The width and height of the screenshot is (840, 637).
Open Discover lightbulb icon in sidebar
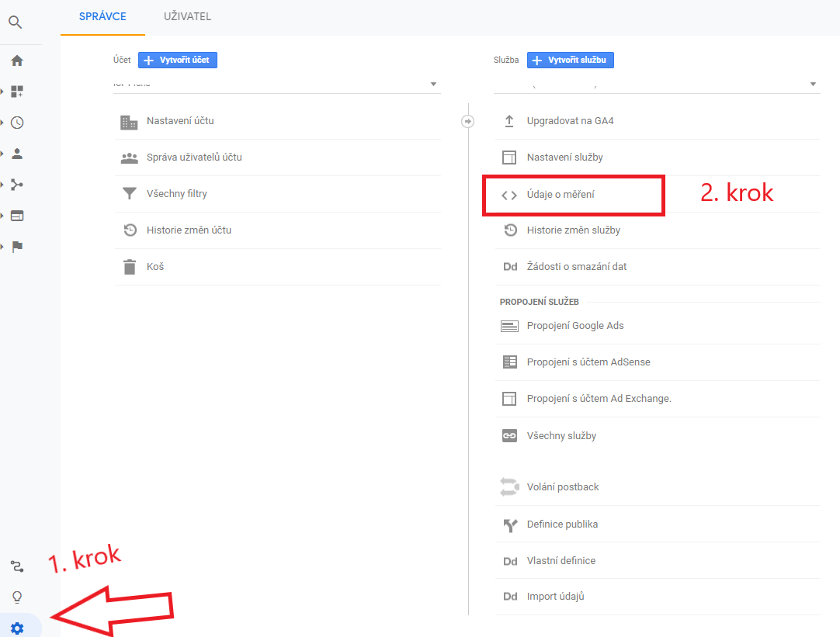coord(17,597)
